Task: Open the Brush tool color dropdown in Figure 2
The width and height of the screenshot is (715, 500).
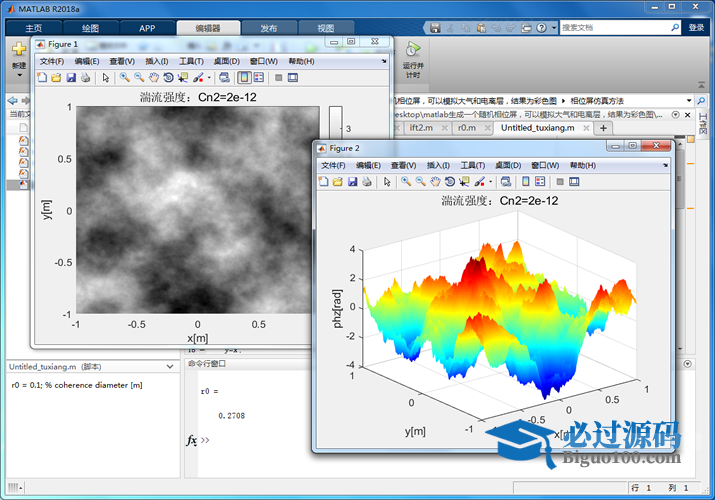Action: [x=491, y=181]
